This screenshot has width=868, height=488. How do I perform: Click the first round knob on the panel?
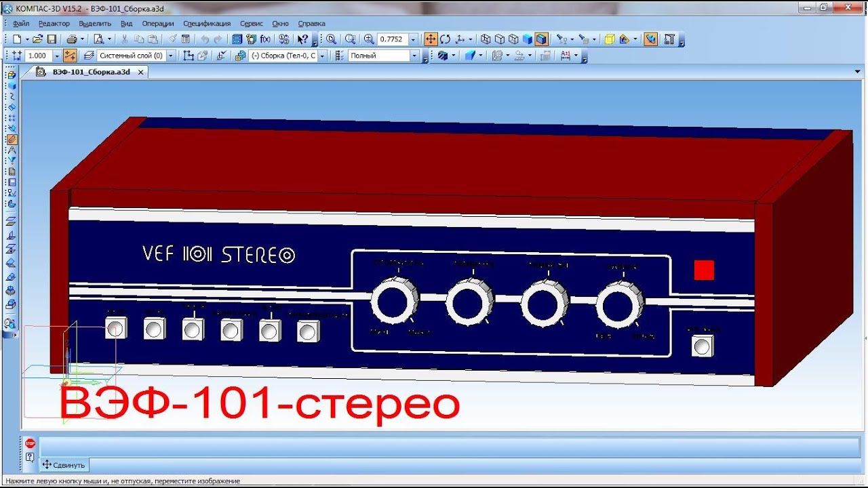[395, 302]
